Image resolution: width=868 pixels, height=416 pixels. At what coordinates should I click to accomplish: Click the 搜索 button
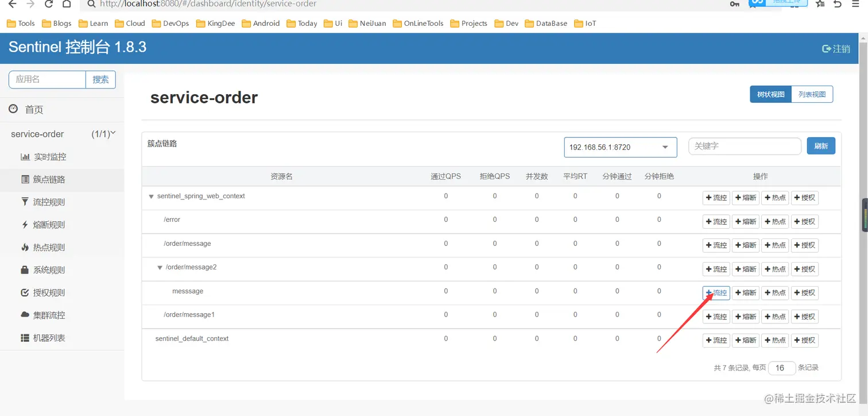tap(100, 79)
